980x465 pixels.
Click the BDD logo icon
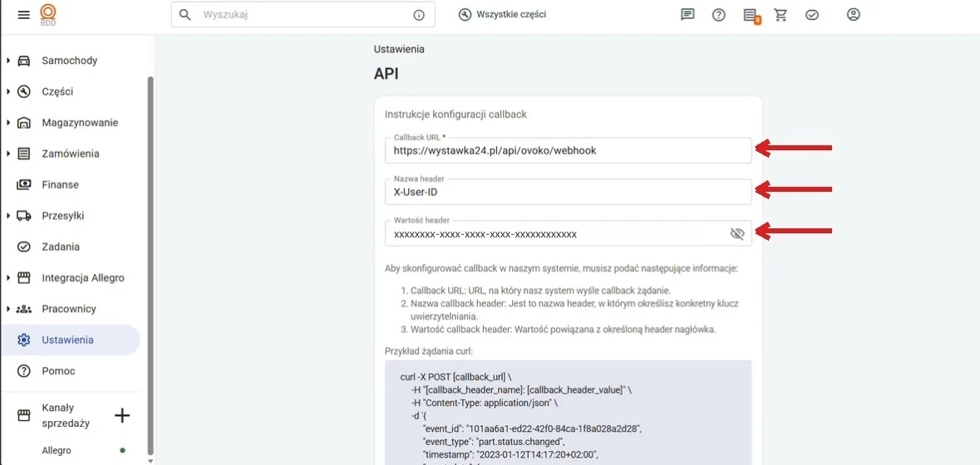48,14
